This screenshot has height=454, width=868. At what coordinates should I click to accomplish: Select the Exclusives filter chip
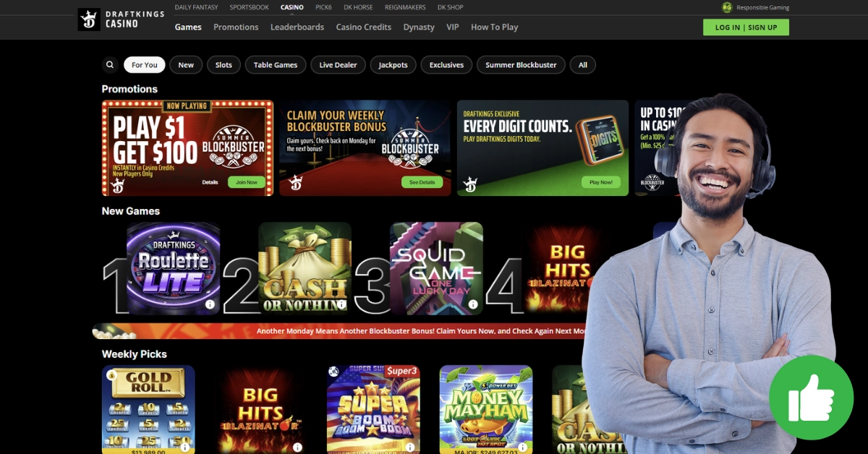click(446, 65)
